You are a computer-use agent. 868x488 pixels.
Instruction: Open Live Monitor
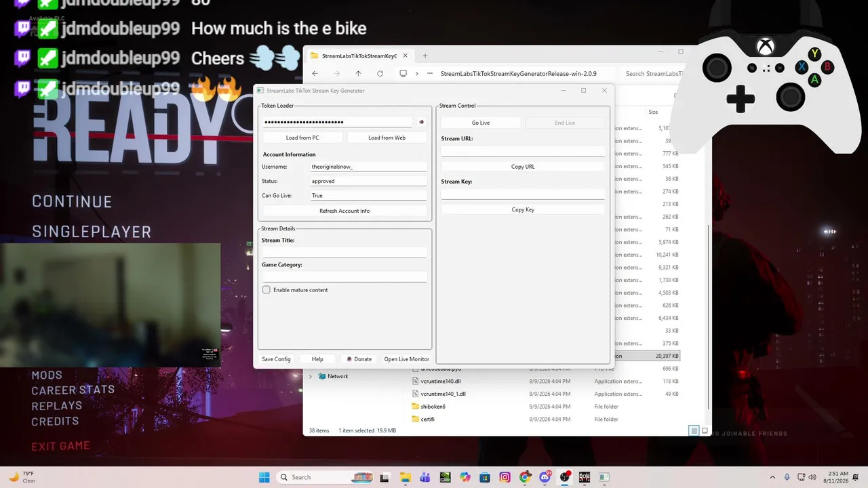click(x=407, y=359)
